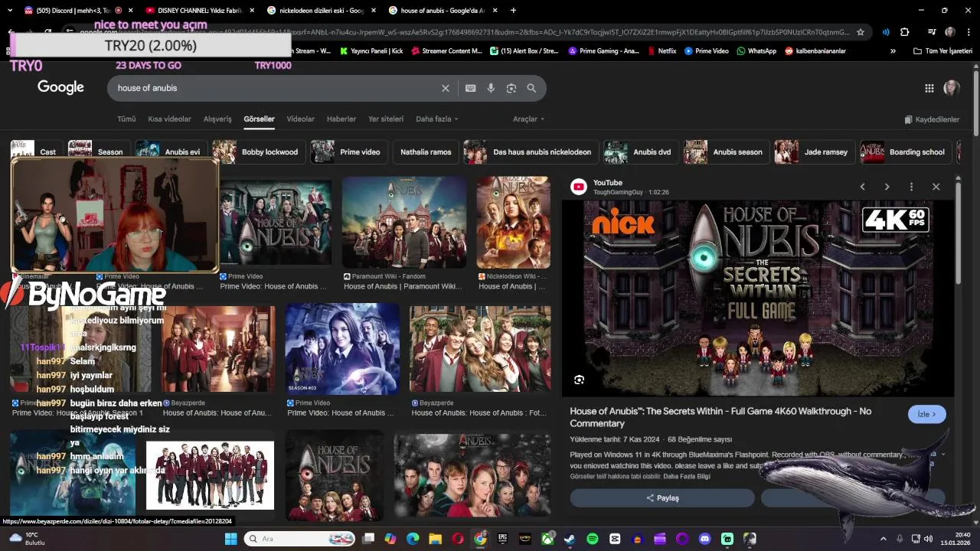Open the Alışveriş tab
Viewport: 980px width, 551px height.
(217, 119)
